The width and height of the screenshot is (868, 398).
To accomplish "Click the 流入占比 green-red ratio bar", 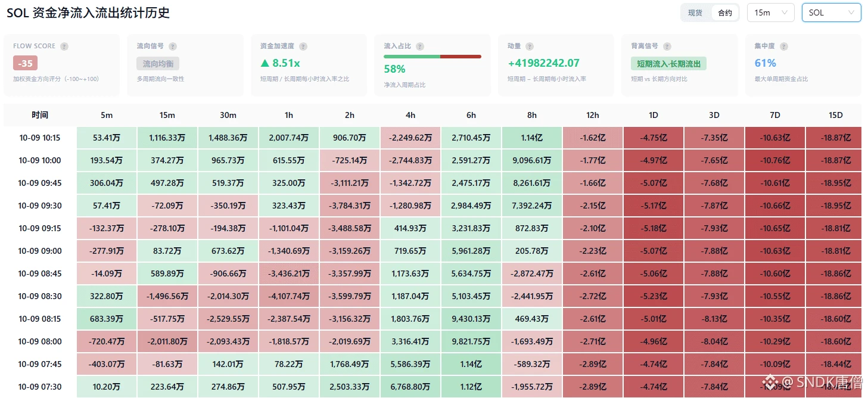I will pyautogui.click(x=433, y=57).
